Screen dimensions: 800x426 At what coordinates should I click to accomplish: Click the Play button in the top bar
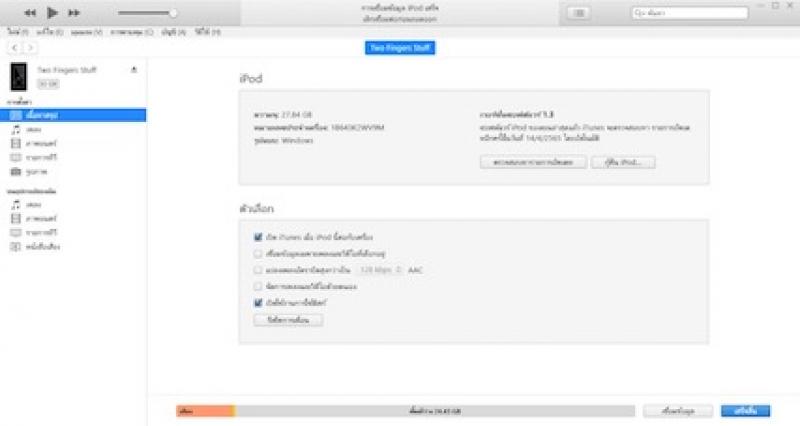(x=52, y=13)
